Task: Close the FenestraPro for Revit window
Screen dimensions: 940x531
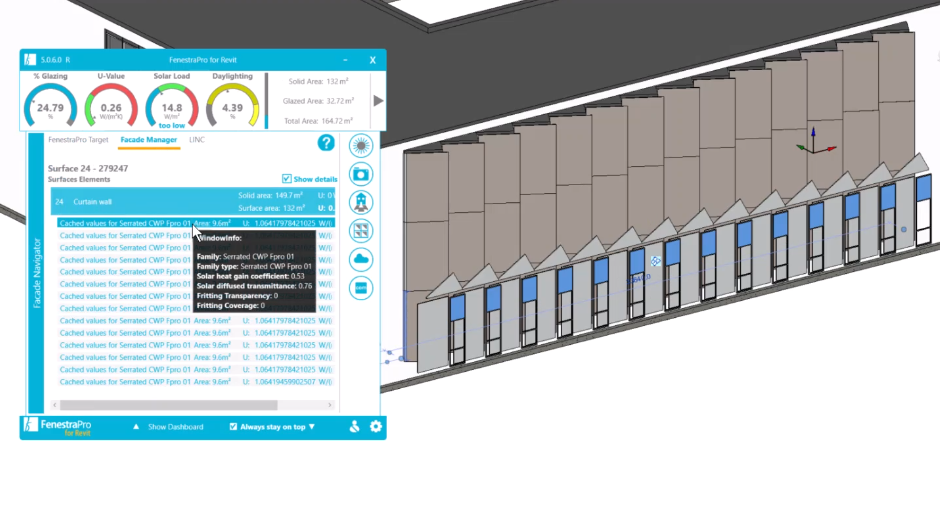Action: [373, 60]
